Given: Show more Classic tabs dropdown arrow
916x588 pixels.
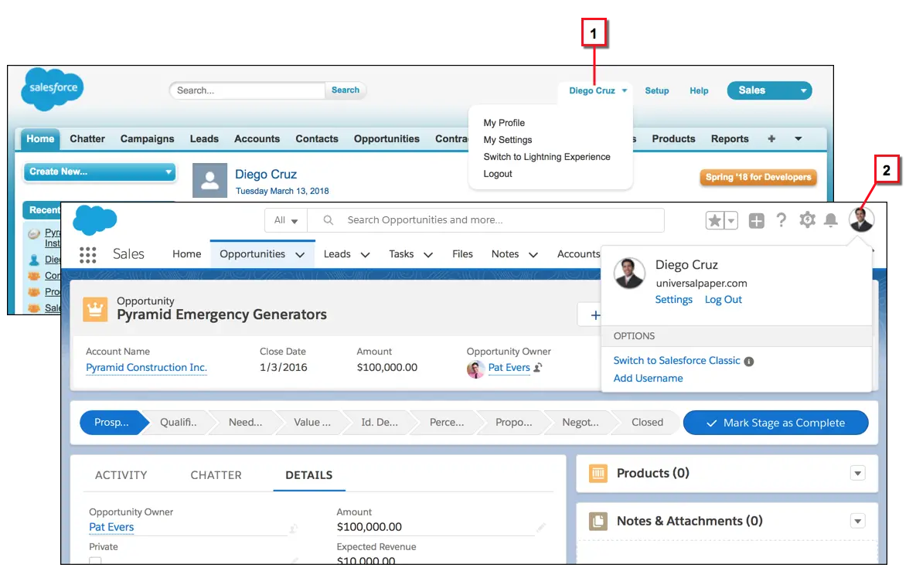Looking at the screenshot, I should [798, 139].
